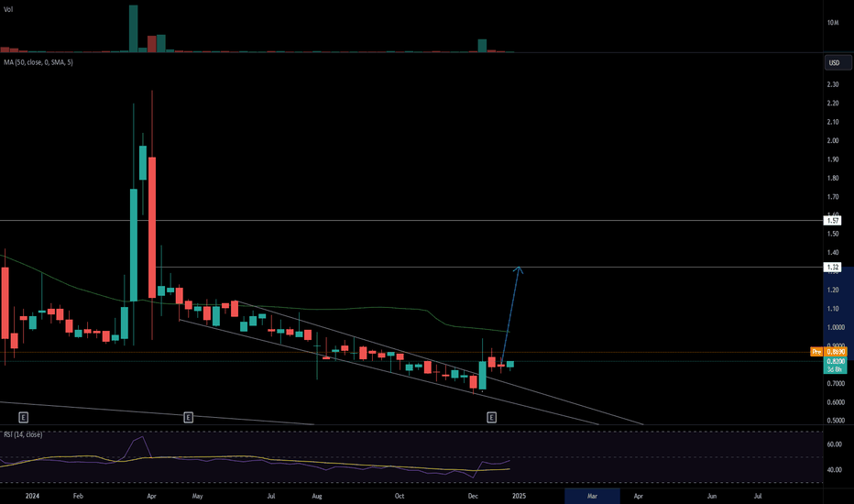Select the MA (50, close, 0, SMA, 5) legend
Screen dimensions: 854x504
(x=38, y=62)
